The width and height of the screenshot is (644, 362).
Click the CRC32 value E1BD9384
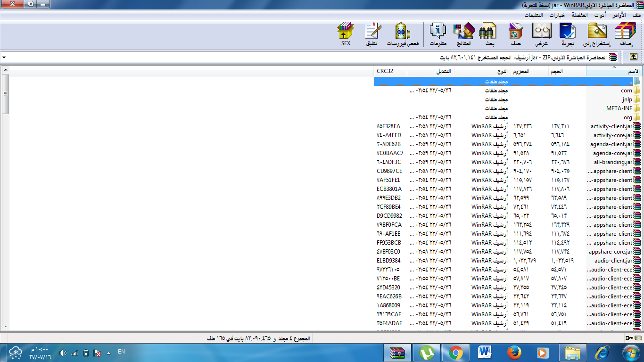[388, 261]
